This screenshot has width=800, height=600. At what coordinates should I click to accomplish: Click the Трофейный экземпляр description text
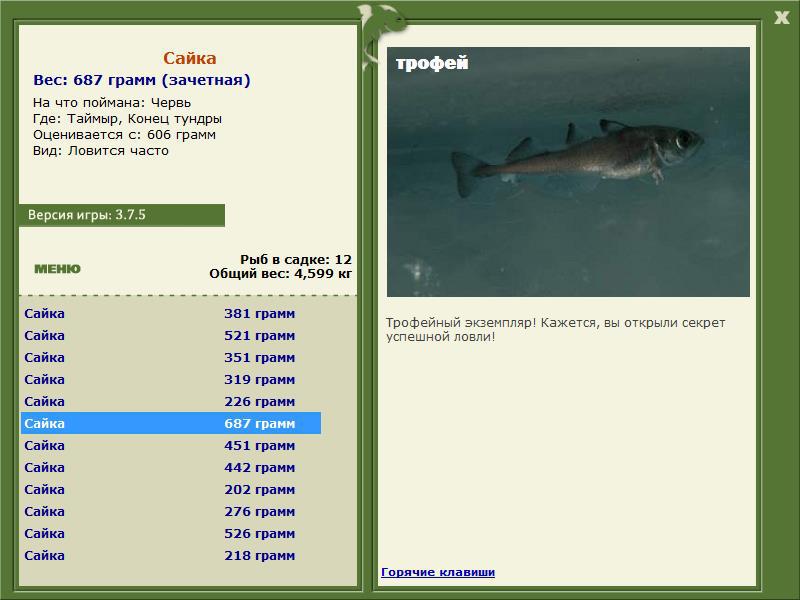pyautogui.click(x=555, y=330)
